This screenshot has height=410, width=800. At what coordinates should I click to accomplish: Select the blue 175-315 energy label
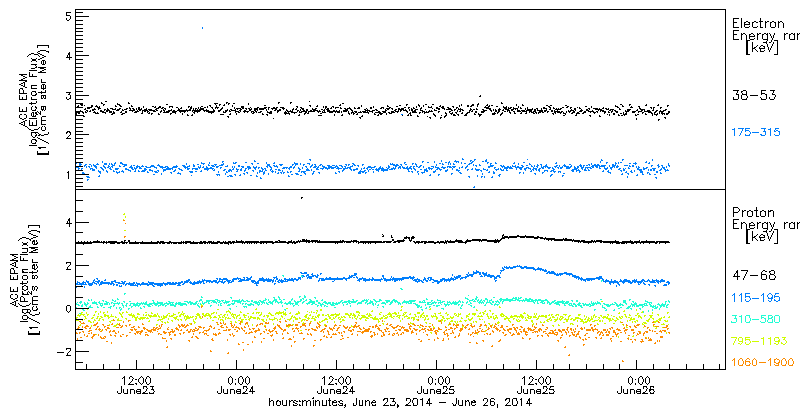tap(756, 133)
